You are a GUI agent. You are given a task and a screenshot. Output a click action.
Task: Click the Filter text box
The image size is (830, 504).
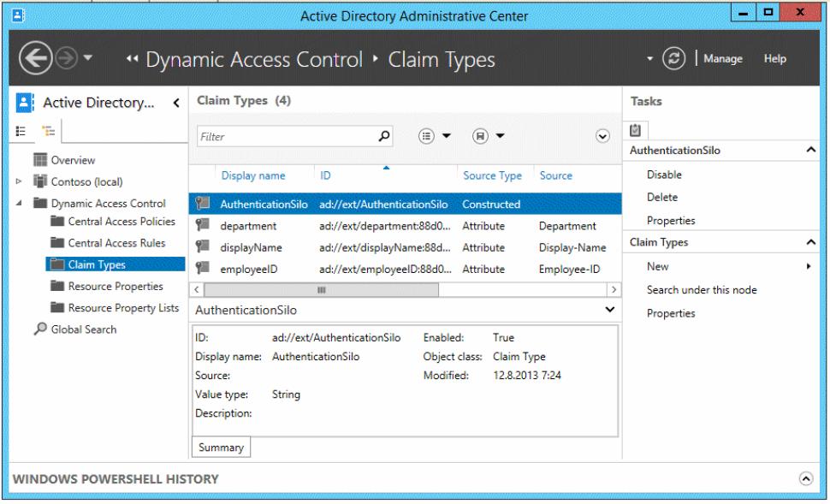click(286, 137)
